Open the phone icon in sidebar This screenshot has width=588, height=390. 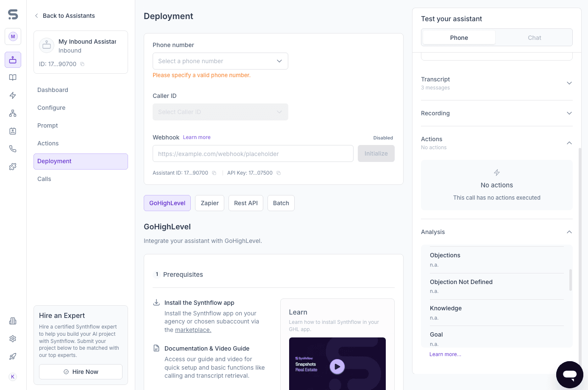(x=13, y=149)
